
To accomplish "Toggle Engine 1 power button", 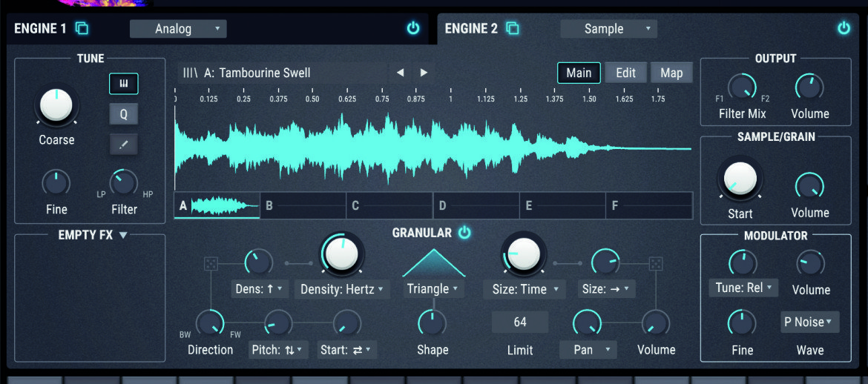I will click(x=413, y=28).
